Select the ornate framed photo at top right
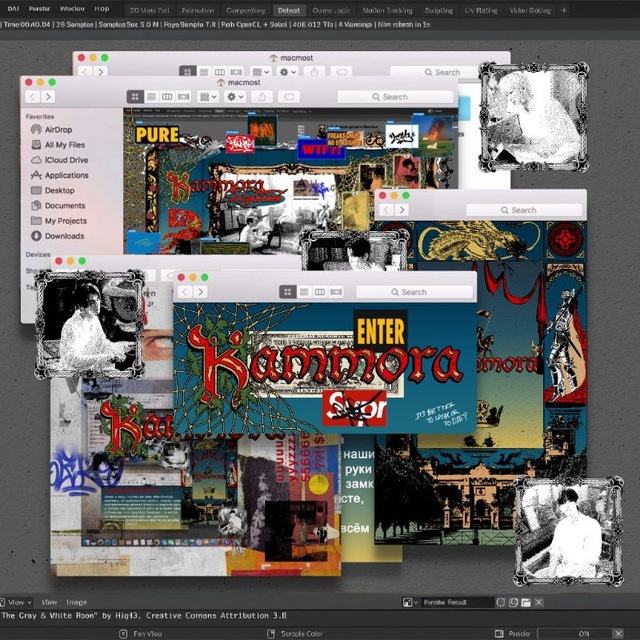Screen dimensions: 640x640 (533, 117)
